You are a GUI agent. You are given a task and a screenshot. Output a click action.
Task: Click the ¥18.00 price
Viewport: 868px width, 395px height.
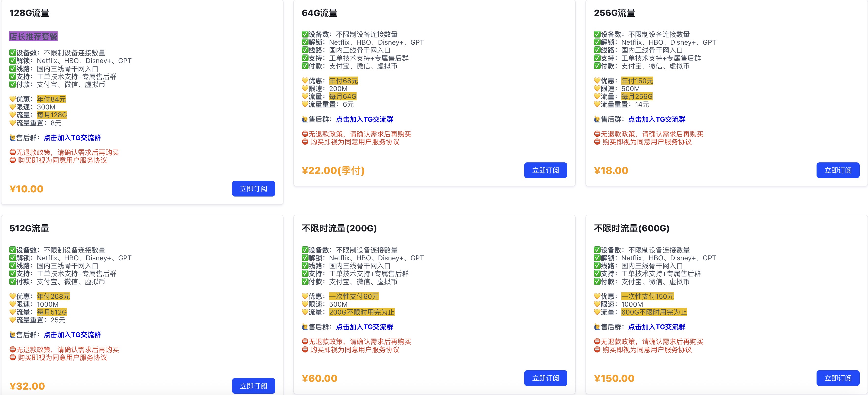[x=611, y=171]
